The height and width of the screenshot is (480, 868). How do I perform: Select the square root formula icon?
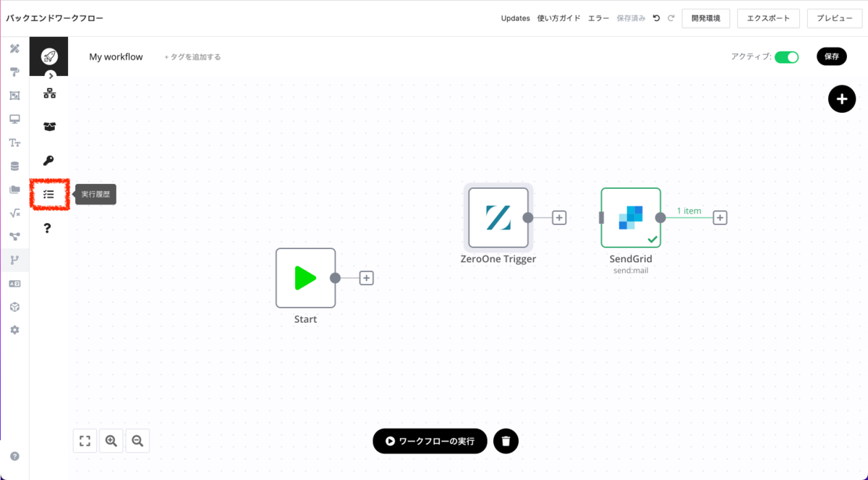pyautogui.click(x=14, y=213)
